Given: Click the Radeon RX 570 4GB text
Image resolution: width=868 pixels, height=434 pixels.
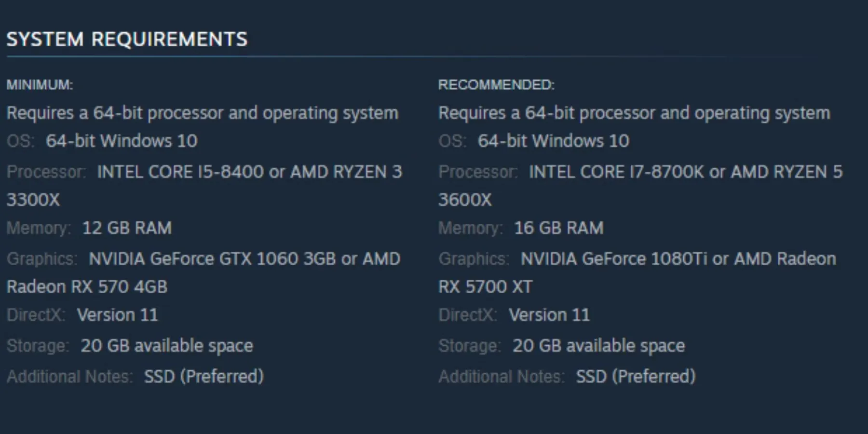Looking at the screenshot, I should 87,287.
